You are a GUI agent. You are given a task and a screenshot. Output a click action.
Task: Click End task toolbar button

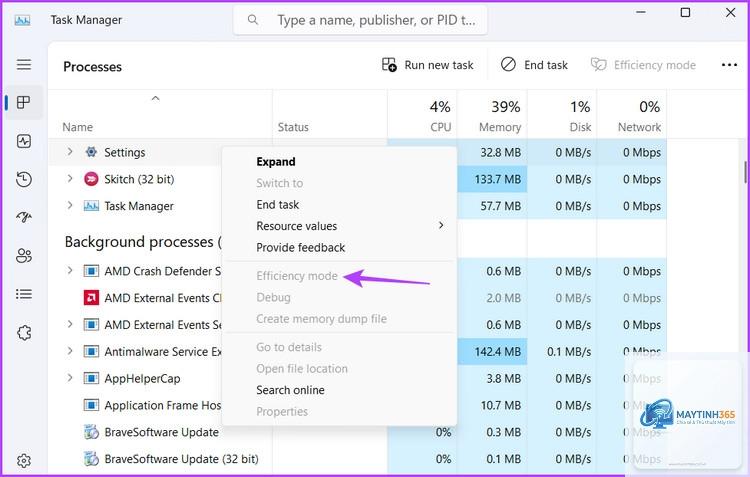click(534, 65)
